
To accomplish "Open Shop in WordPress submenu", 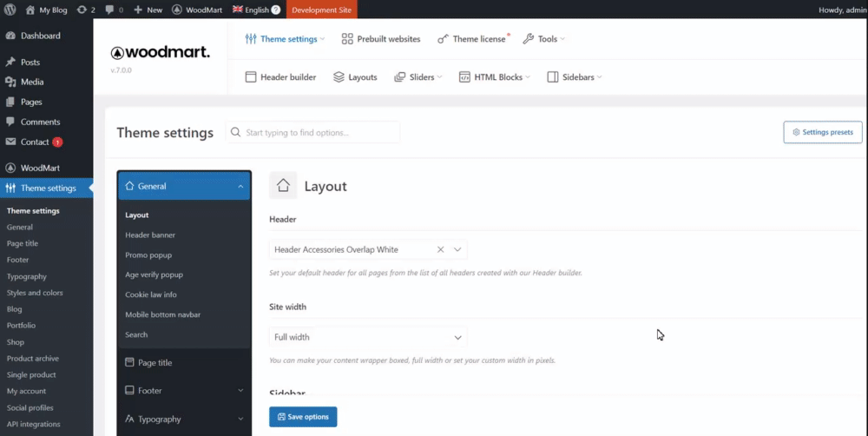I will click(15, 342).
